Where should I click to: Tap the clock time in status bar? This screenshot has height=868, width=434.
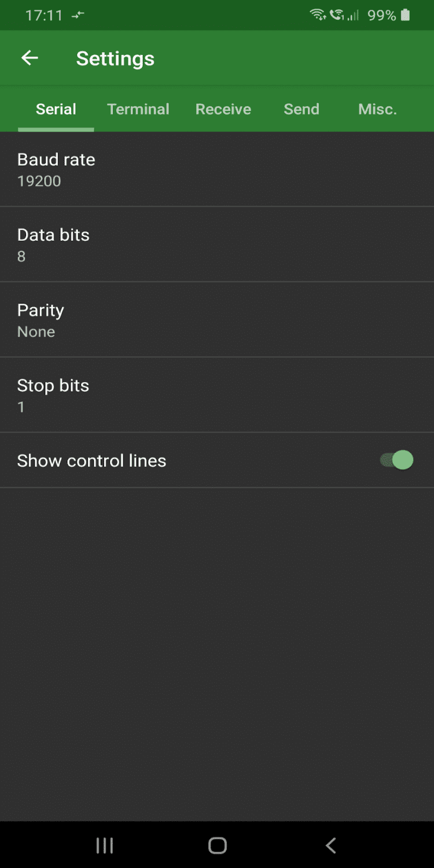[44, 16]
